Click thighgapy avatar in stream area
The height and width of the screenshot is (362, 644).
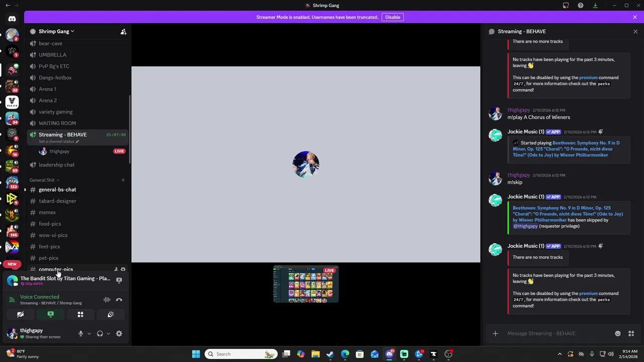306,164
